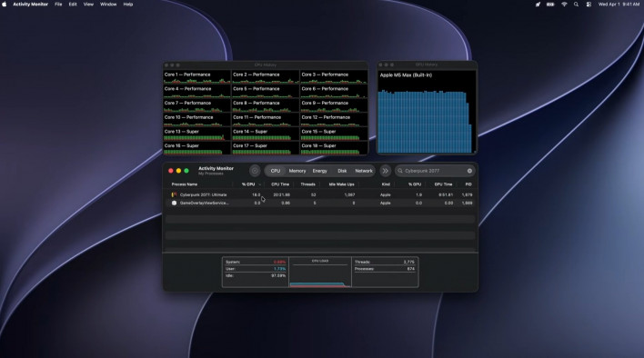The width and height of the screenshot is (644, 358).
Task: Switch to the Disk tab
Action: click(x=342, y=171)
